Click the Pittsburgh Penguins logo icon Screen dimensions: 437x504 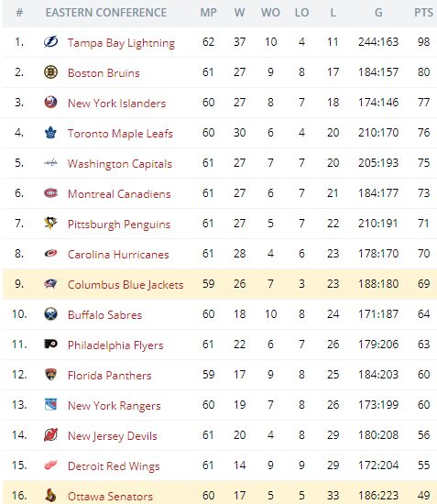pos(50,223)
